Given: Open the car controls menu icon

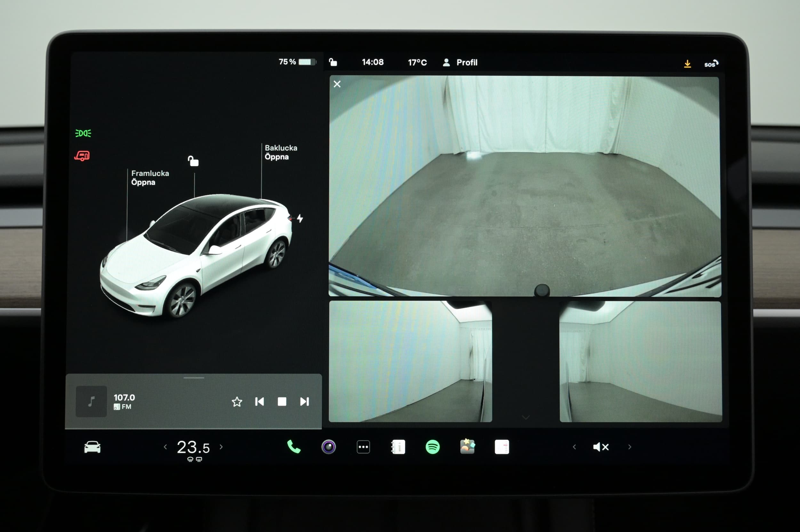Looking at the screenshot, I should pyautogui.click(x=92, y=447).
